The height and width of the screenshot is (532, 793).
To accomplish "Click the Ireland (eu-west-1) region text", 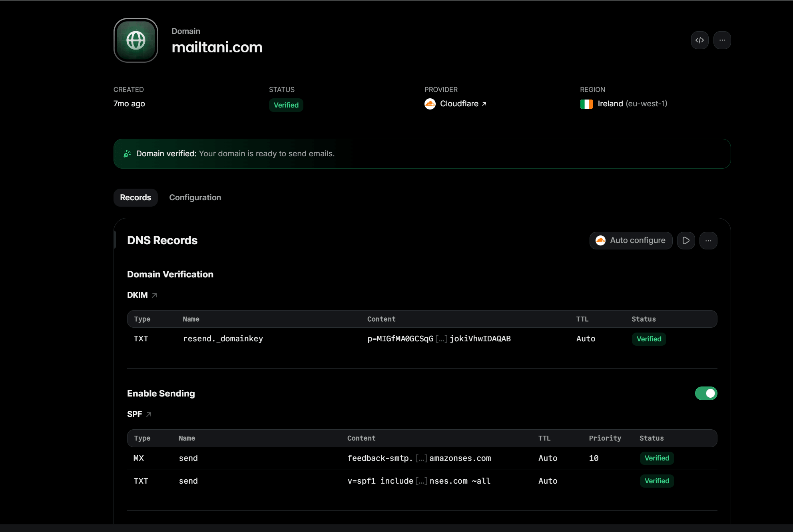I will point(632,104).
